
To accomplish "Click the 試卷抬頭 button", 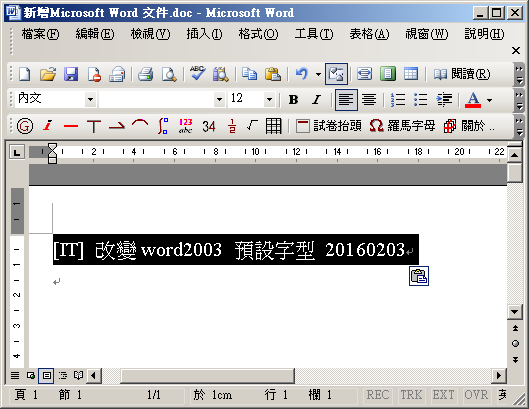I will coord(328,126).
